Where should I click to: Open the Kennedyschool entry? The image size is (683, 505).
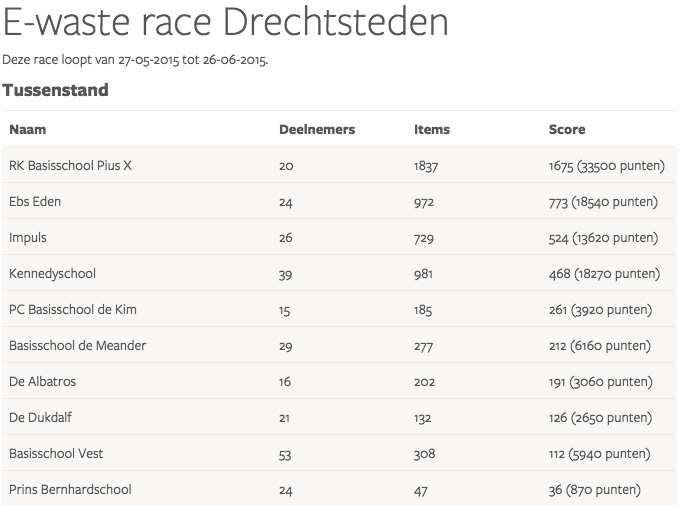(52, 274)
